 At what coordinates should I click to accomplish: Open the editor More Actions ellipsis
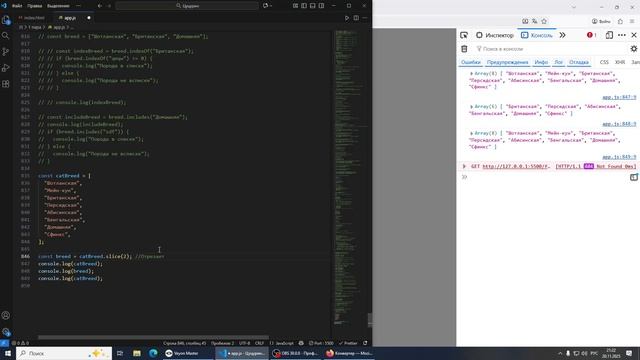(x=365, y=18)
